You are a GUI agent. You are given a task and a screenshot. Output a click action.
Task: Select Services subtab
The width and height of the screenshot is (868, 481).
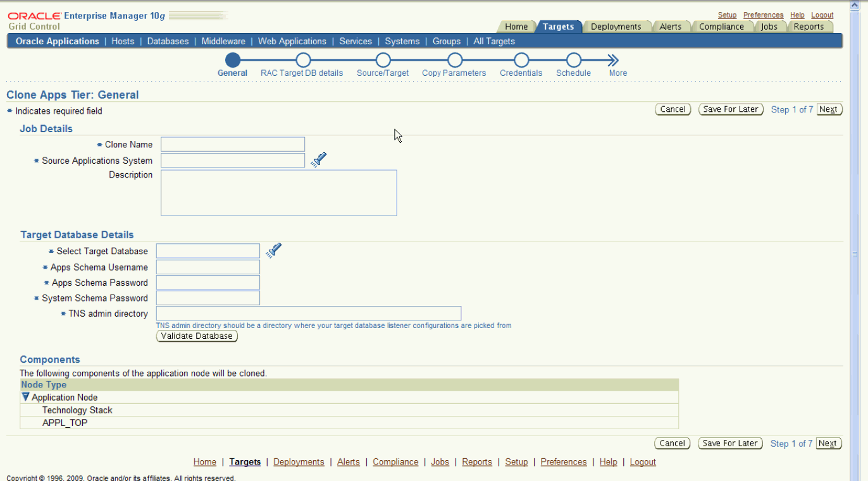point(356,41)
